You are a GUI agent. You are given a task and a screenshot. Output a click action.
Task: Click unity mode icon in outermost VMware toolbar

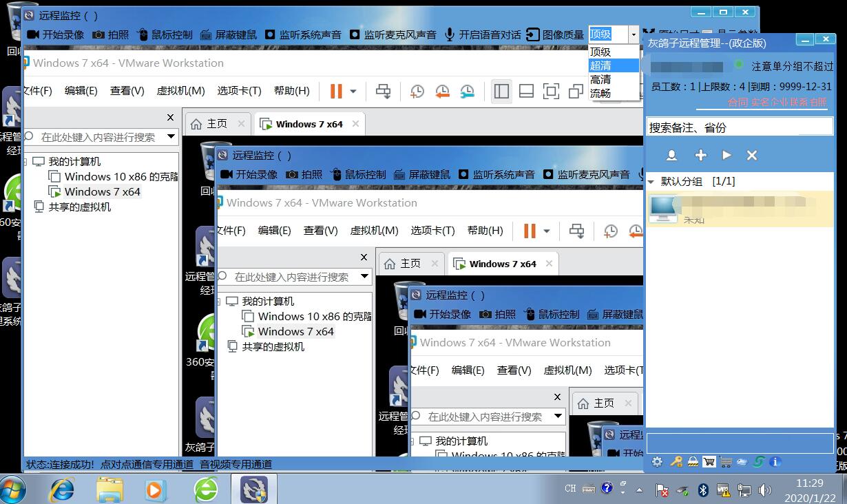click(x=575, y=91)
